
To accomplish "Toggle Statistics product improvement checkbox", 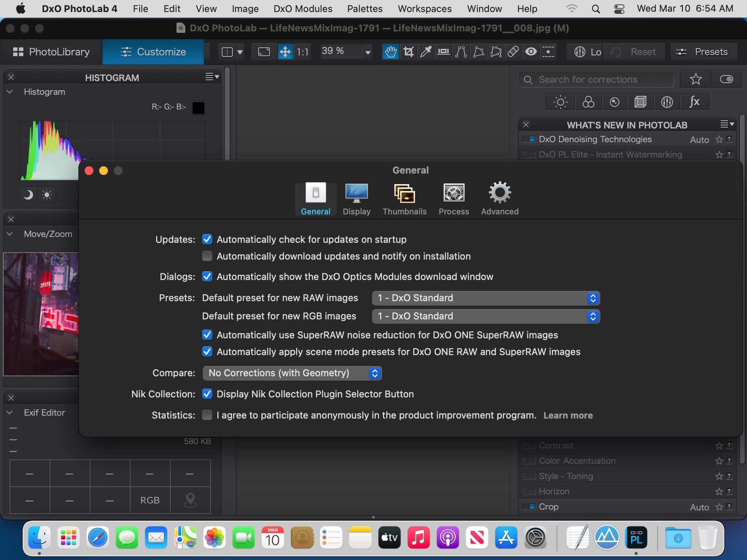I will (207, 415).
